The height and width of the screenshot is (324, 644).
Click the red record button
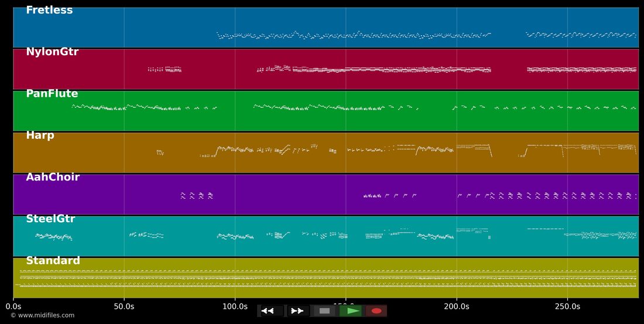(376, 311)
